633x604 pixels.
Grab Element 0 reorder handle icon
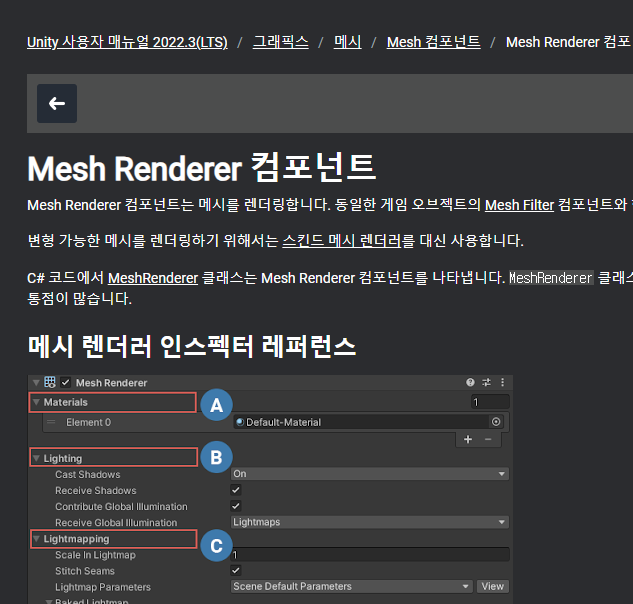51,422
